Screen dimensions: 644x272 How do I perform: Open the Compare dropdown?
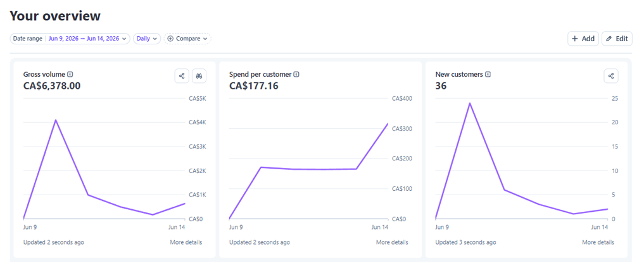pyautogui.click(x=187, y=39)
